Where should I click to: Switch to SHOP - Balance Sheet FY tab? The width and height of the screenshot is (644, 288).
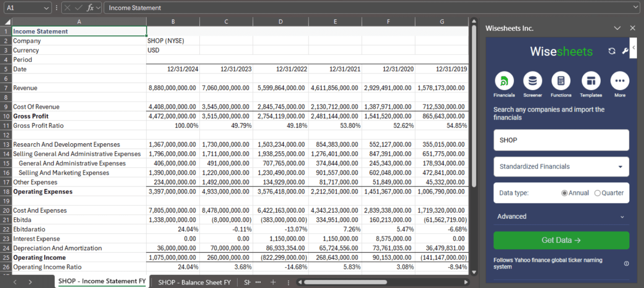[194, 282]
